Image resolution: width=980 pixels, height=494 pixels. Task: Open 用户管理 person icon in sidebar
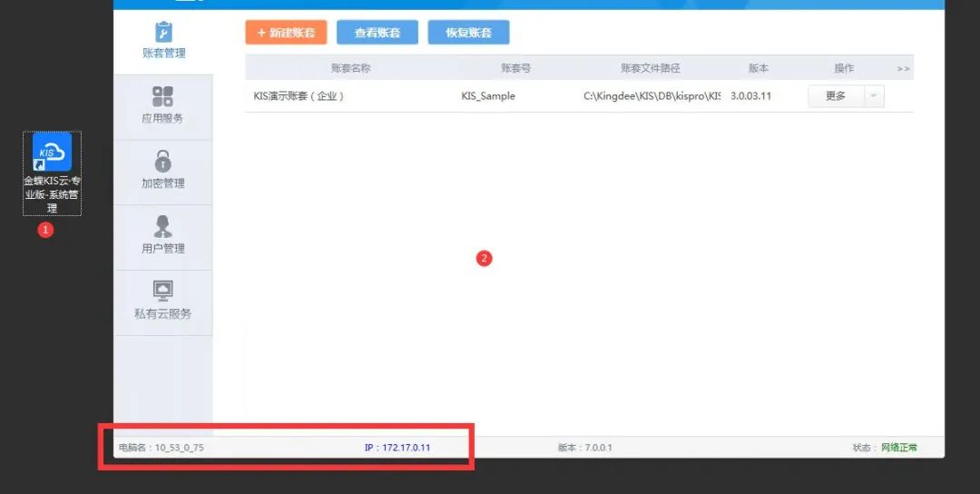(163, 226)
